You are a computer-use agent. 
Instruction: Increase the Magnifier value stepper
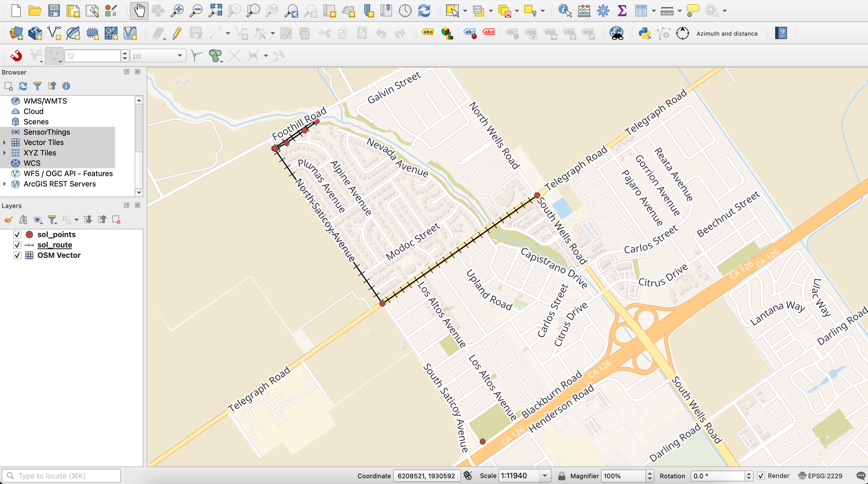[650, 473]
